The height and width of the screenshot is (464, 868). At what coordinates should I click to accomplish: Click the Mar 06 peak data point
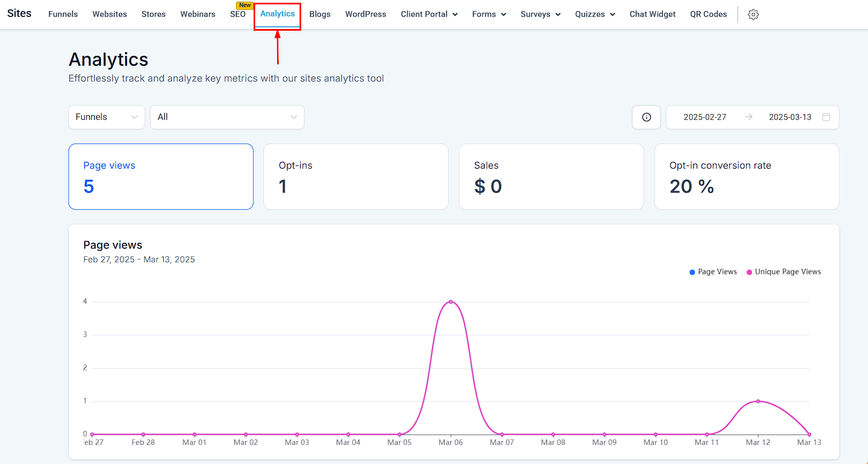pyautogui.click(x=451, y=301)
